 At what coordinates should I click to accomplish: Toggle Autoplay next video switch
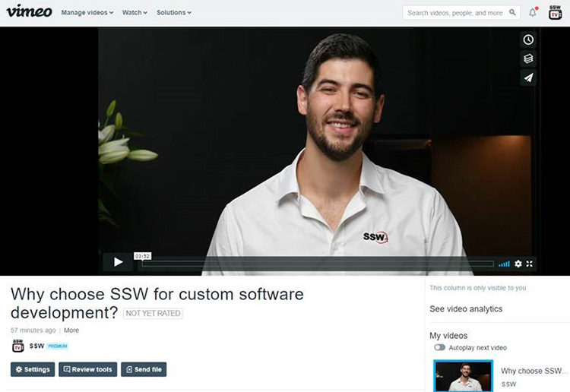(x=439, y=348)
